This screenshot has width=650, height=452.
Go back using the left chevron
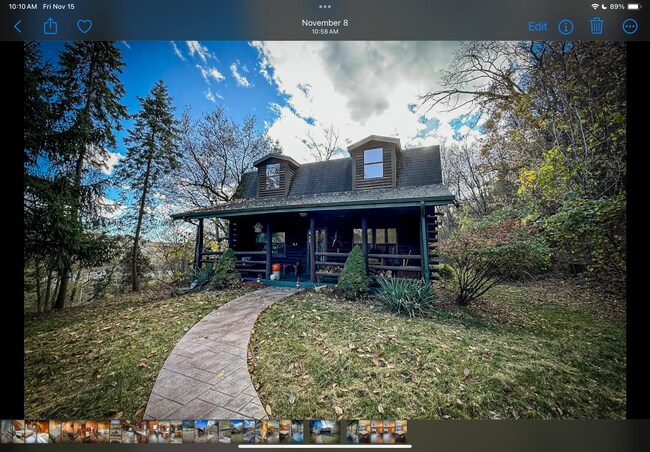[17, 26]
